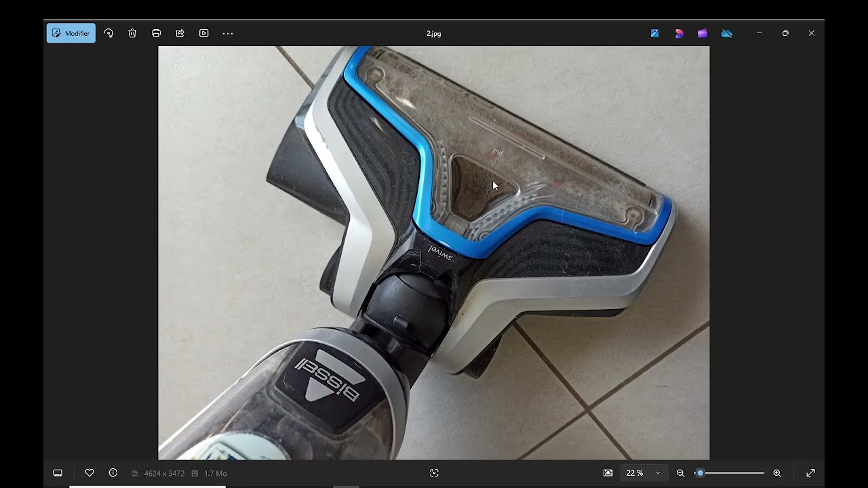Activate the visual search scan icon
This screenshot has width=868, height=488.
point(434,473)
